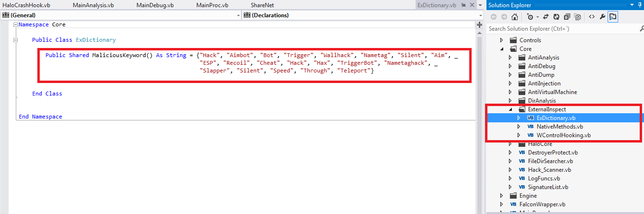Click the Refresh icon in Solution Explorer

point(556,17)
